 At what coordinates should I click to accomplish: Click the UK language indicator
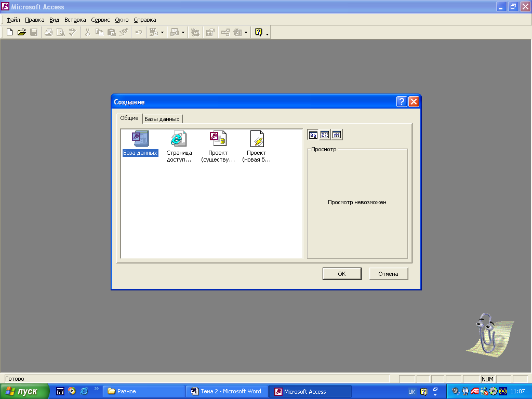[x=411, y=392]
